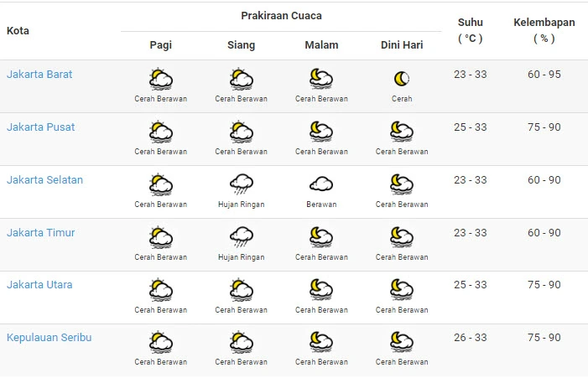Open the Jakarta Timur city link
Viewport: 588px width, 378px height.
click(40, 233)
